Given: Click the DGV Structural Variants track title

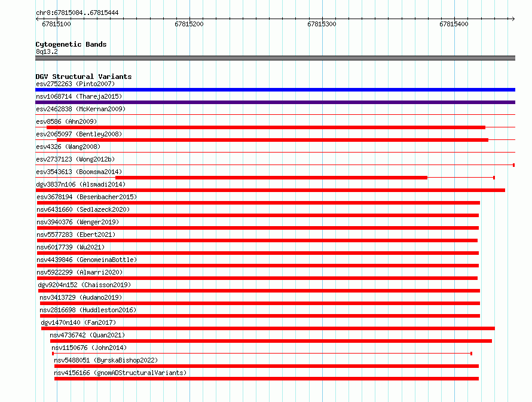Looking at the screenshot, I should (84, 77).
